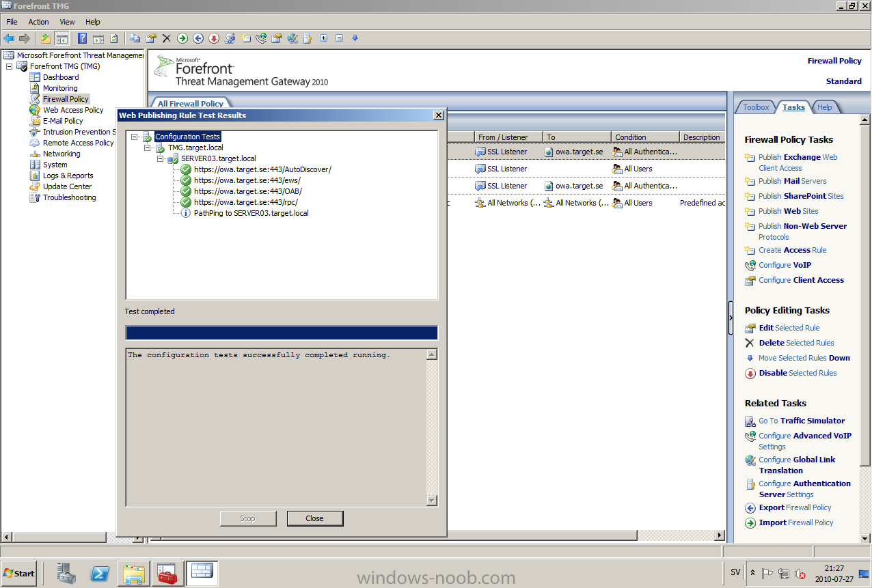The width and height of the screenshot is (872, 588).
Task: Click the Import Firewall Policy link
Action: pos(796,522)
